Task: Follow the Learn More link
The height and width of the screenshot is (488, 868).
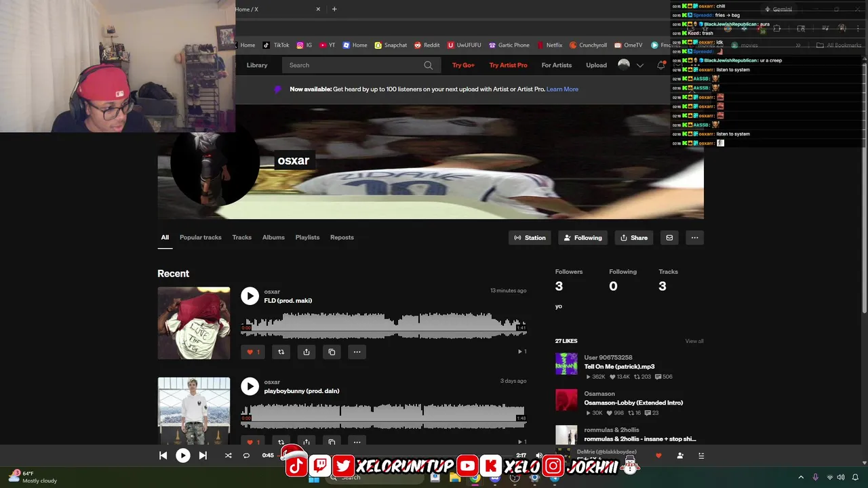Action: 562,89
